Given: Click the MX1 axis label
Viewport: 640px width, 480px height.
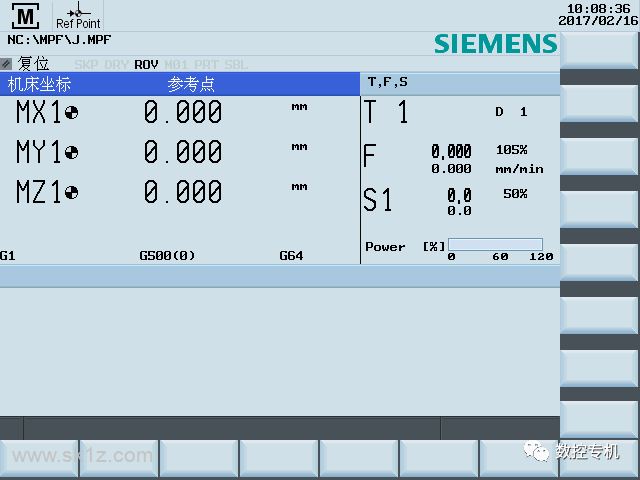Looking at the screenshot, I should pos(39,112).
